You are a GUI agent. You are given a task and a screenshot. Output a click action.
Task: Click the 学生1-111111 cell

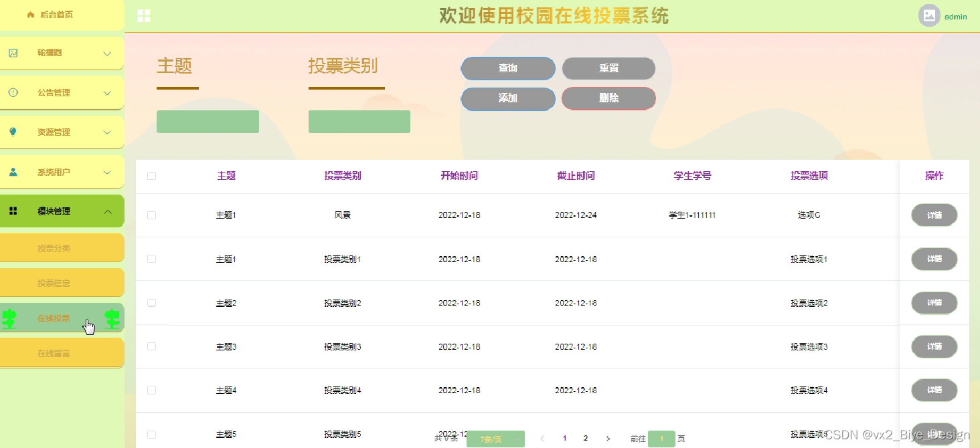click(692, 215)
